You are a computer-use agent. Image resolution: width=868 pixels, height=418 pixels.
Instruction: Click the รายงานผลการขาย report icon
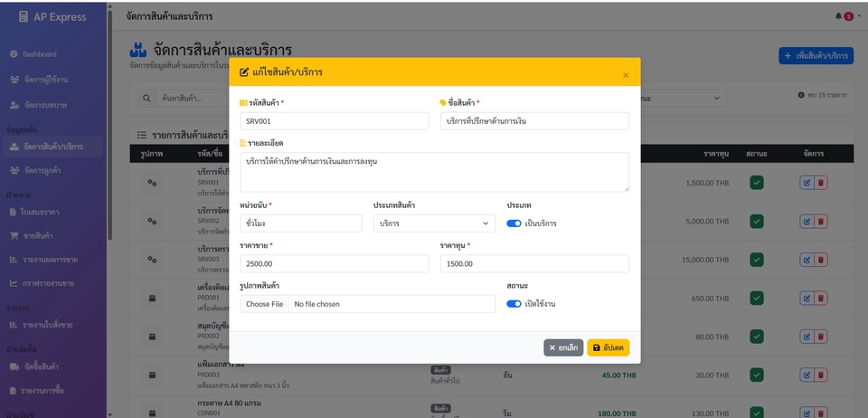pyautogui.click(x=14, y=260)
